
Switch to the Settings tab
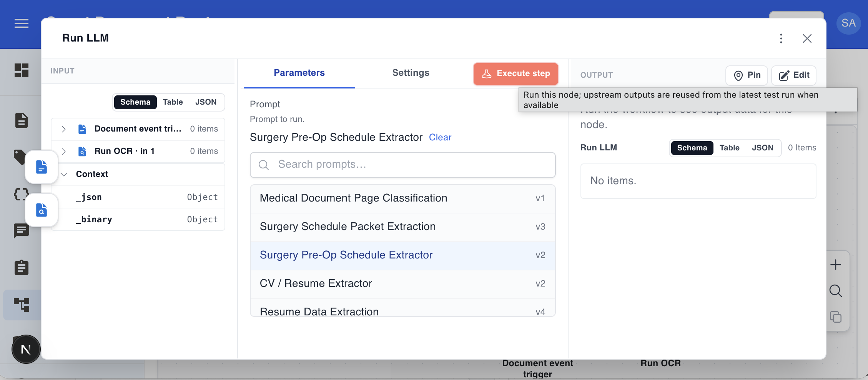pos(411,73)
